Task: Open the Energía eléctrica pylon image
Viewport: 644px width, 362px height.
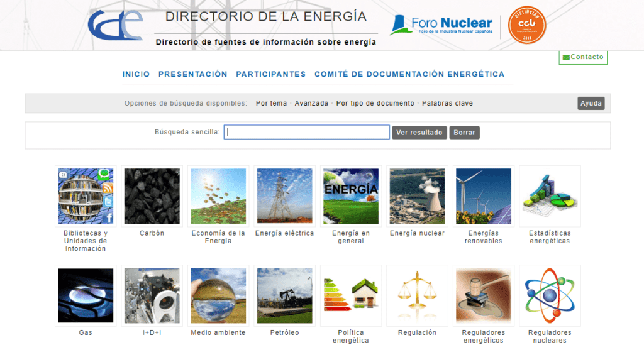Action: pos(285,196)
